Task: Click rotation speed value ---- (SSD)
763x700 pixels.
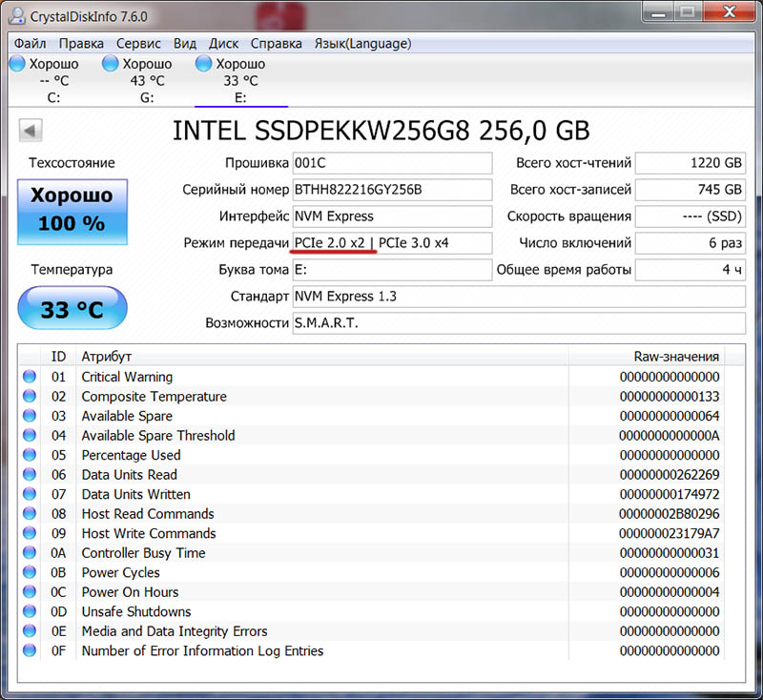Action: click(690, 216)
